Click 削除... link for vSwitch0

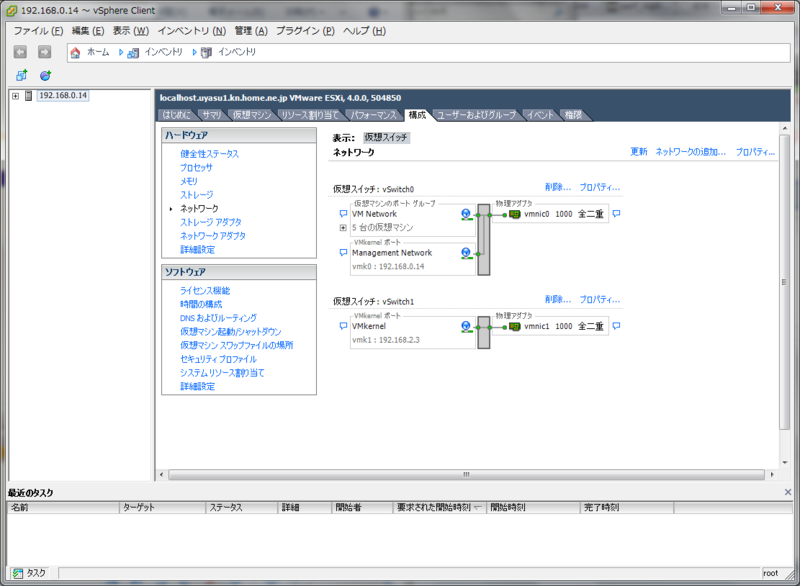pyautogui.click(x=558, y=187)
